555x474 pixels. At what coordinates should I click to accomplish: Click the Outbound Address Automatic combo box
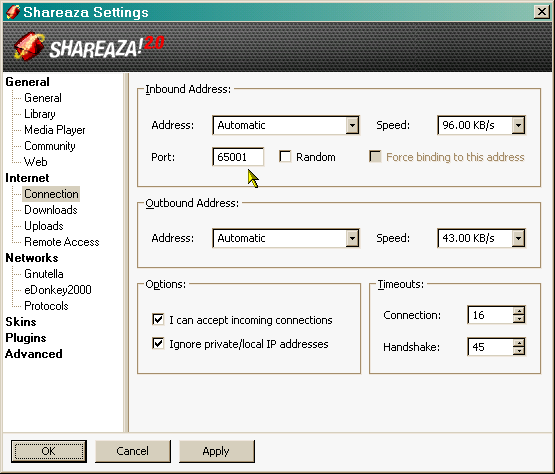(x=286, y=238)
